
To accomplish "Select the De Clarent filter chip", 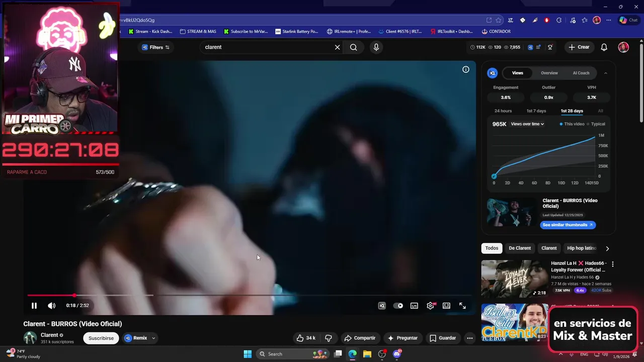I will [x=520, y=248].
